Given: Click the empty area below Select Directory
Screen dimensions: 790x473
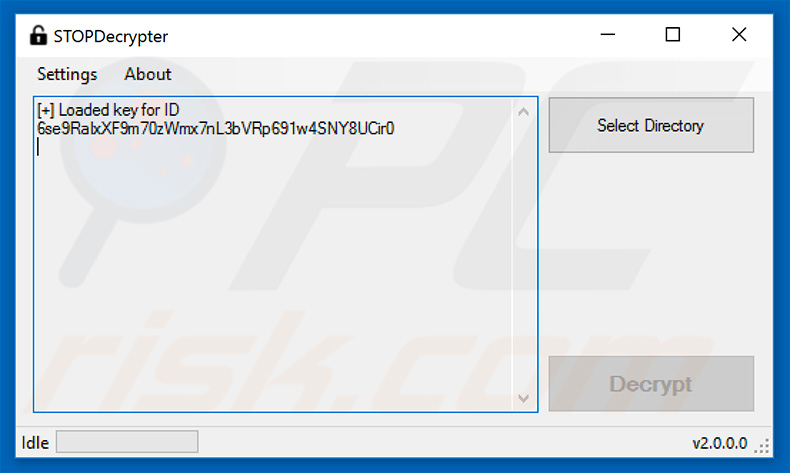Looking at the screenshot, I should click(x=651, y=254).
